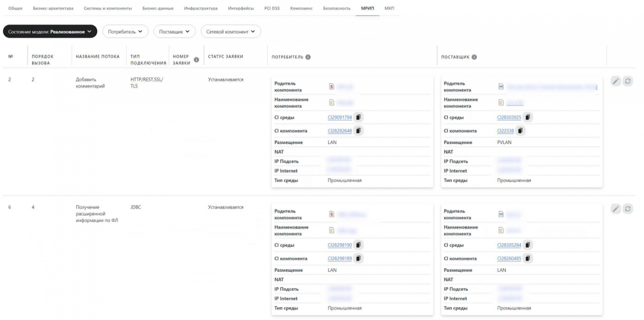This screenshot has width=644, height=320.
Task: Refresh the 'Добавить комментарий' row via sync icon
Action: (x=628, y=81)
